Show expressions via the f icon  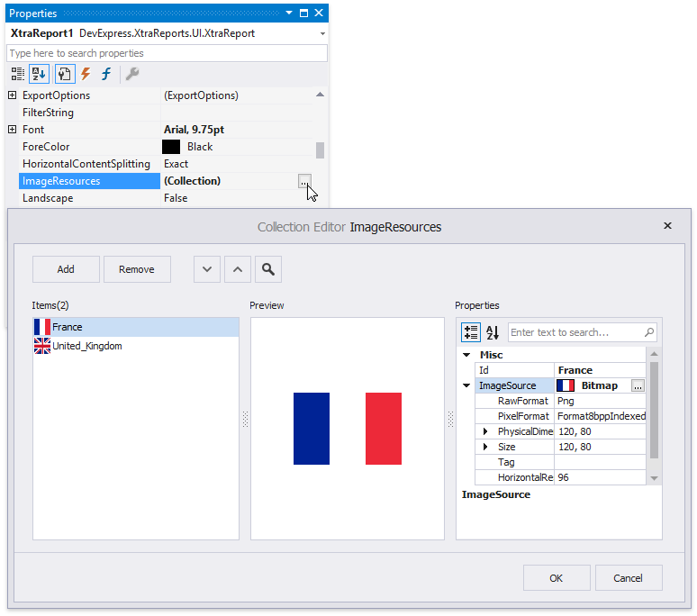click(106, 74)
